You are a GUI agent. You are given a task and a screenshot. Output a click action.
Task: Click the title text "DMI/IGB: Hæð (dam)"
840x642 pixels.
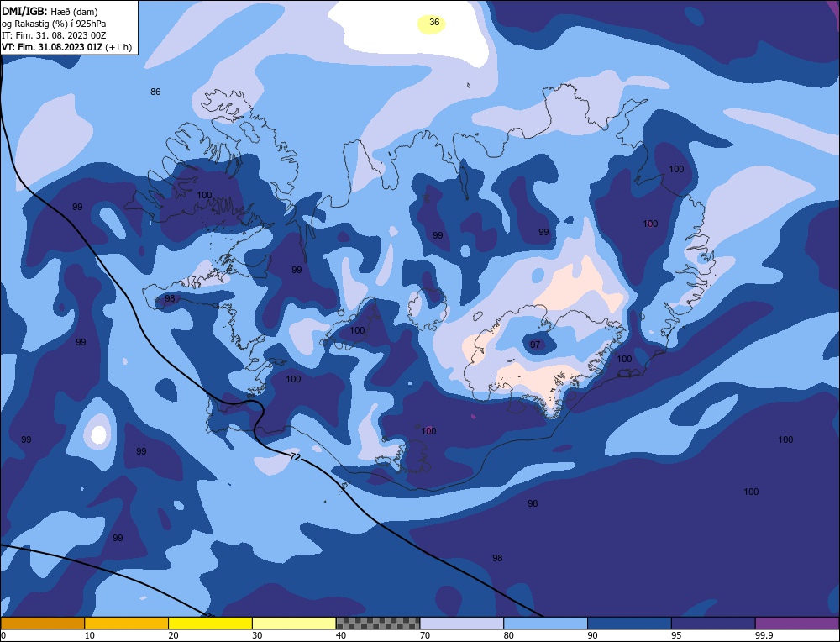[50, 11]
